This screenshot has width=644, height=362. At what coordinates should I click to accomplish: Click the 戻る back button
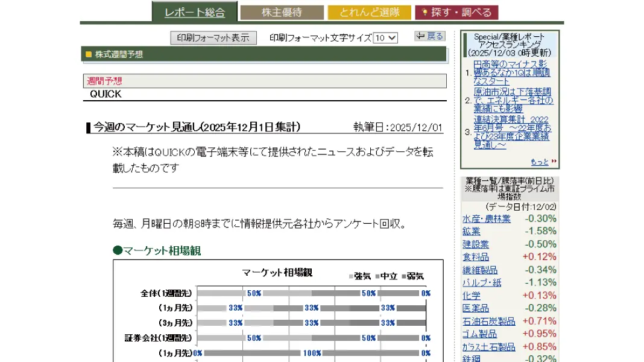(x=429, y=36)
